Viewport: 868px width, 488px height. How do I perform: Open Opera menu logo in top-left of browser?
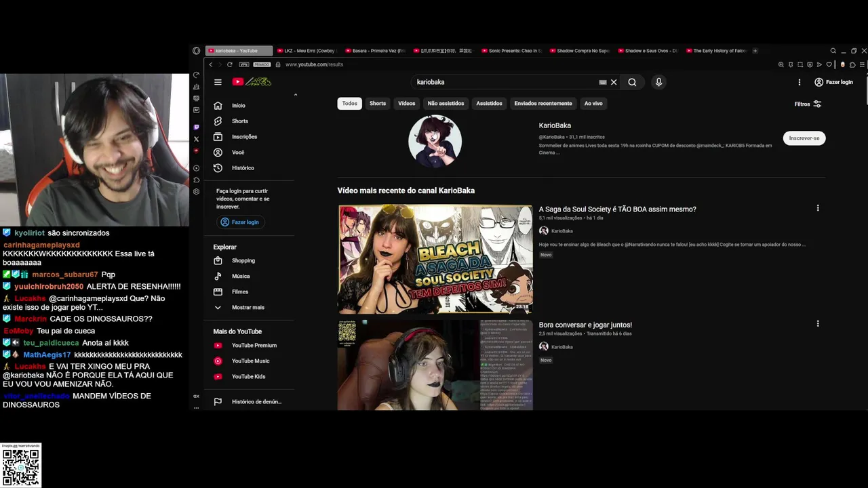(197, 51)
